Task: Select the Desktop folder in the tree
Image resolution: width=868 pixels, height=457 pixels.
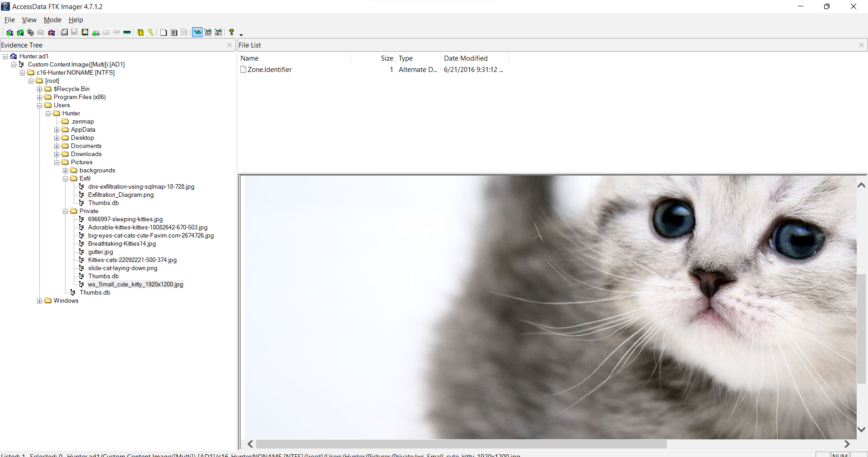Action: click(x=82, y=138)
